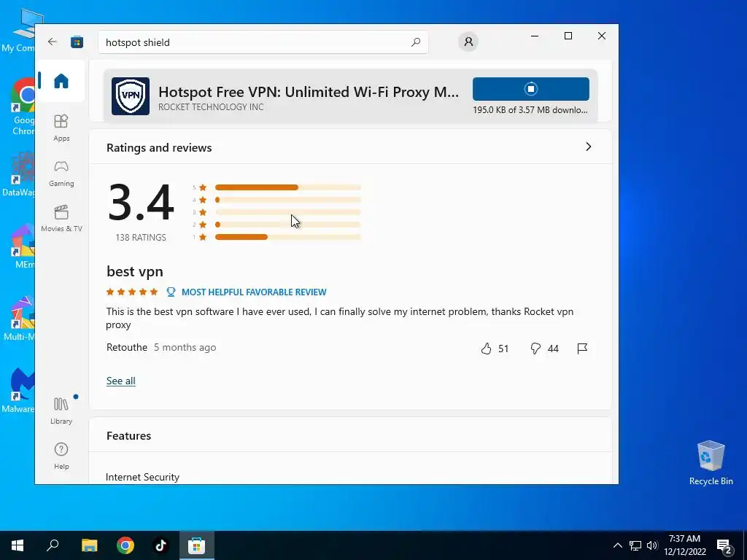
Task: Click the 138 RATINGS text
Action: pos(141,237)
